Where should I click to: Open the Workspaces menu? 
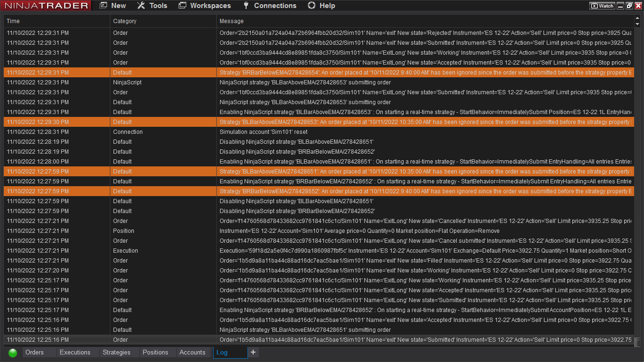tap(205, 6)
